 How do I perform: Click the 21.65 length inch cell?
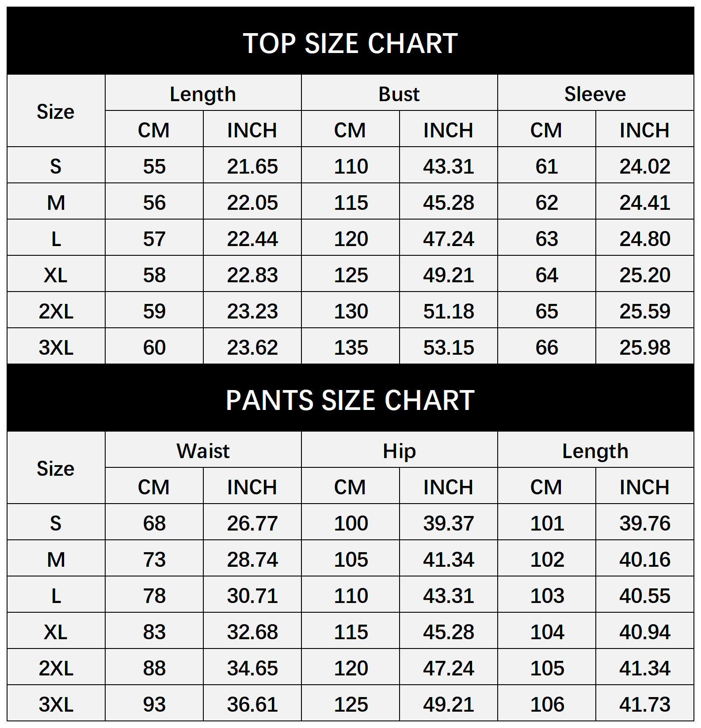(252, 167)
